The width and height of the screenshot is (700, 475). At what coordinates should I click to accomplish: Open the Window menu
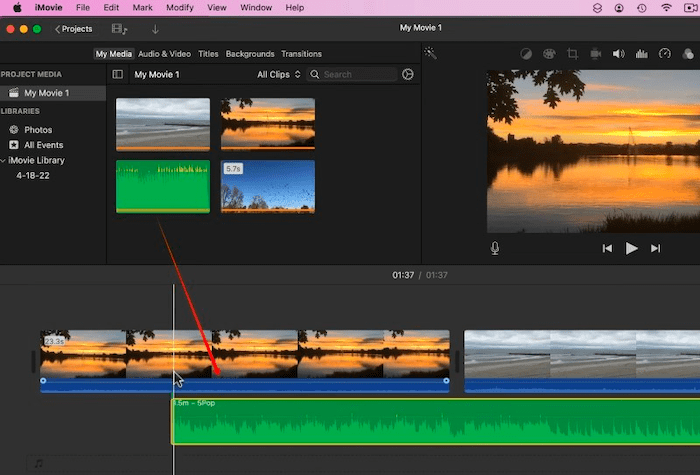pyautogui.click(x=256, y=8)
